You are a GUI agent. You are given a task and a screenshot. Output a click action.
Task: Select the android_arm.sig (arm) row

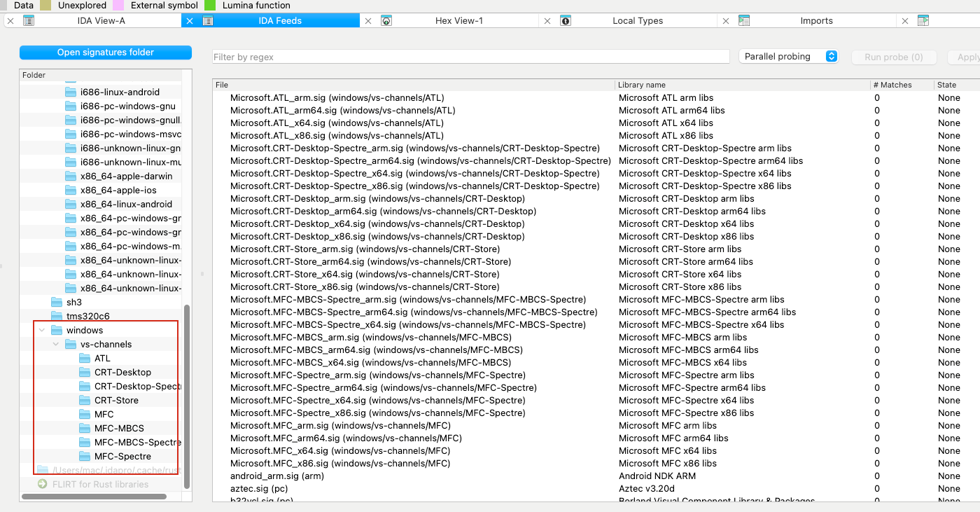(596, 476)
